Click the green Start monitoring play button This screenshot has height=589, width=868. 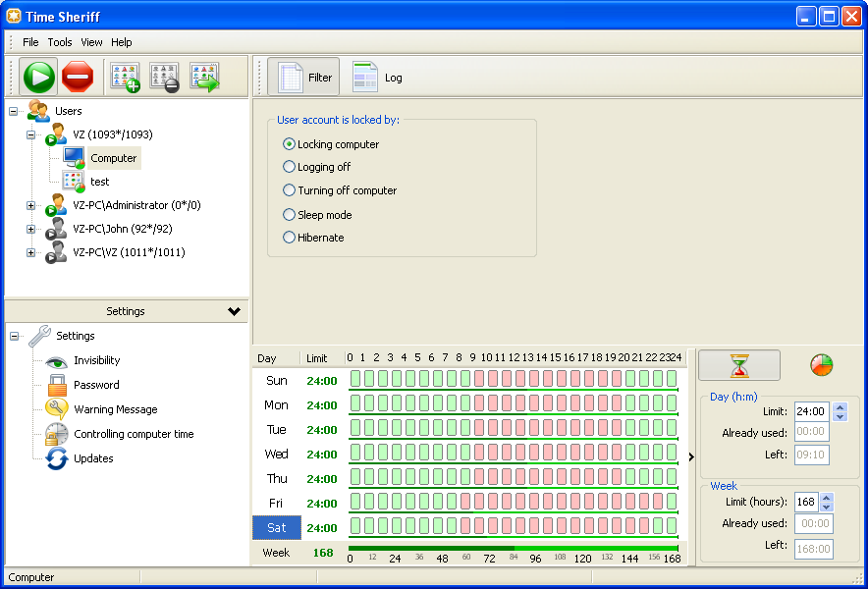(x=38, y=77)
